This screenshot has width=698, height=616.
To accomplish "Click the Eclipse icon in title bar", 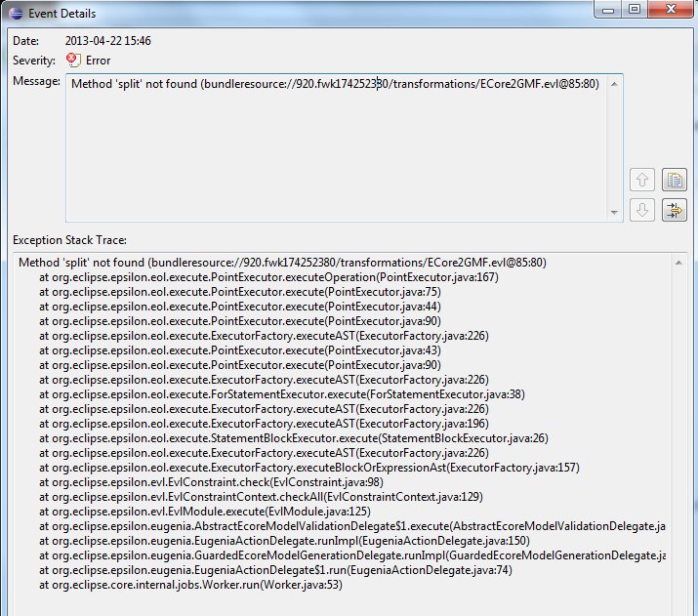I will pyautogui.click(x=16, y=14).
